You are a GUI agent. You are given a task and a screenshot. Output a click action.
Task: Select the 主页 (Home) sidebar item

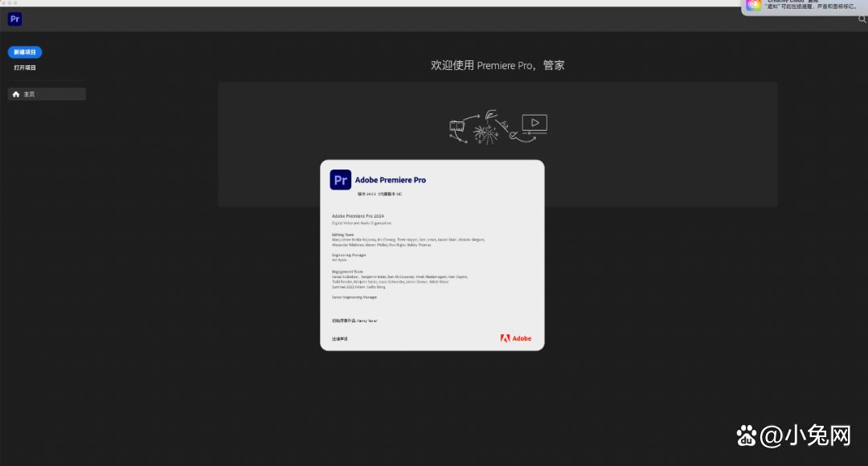47,94
